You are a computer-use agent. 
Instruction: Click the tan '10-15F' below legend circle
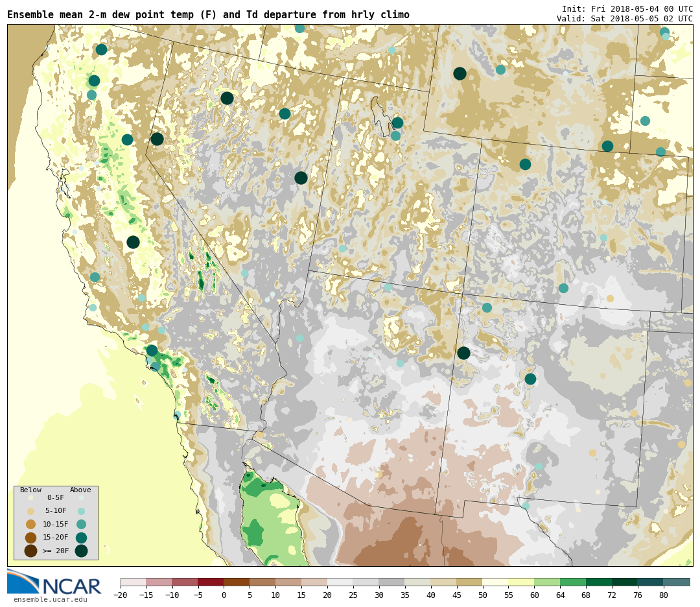[30, 524]
